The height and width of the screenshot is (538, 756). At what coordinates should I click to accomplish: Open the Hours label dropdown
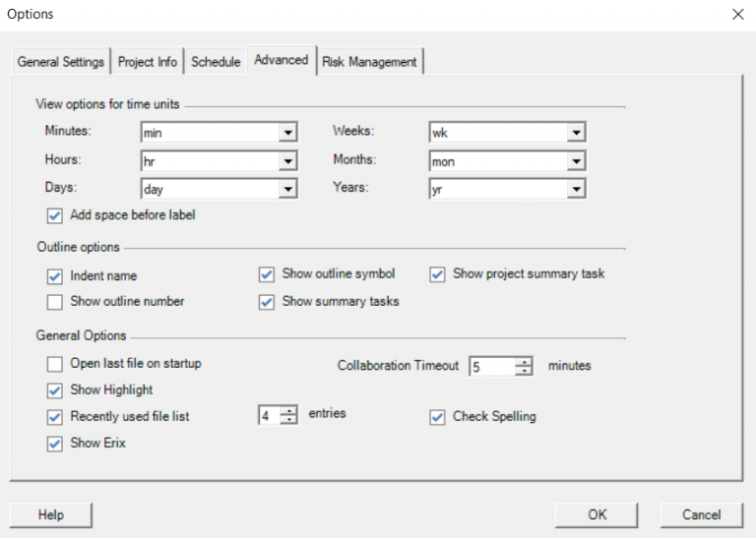pyautogui.click(x=287, y=160)
